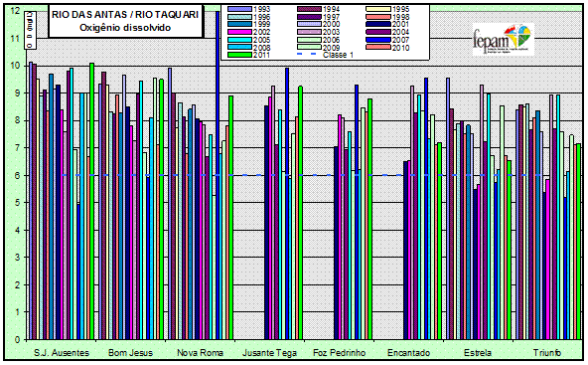Screen dimensions: 588x365
Task: Click the Classe 1 dashed legend marker
Action: point(306,55)
